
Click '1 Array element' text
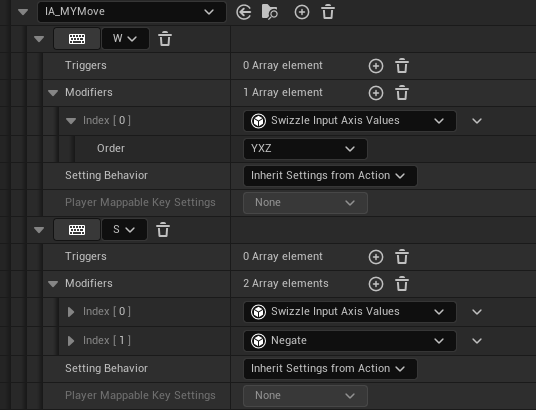[283, 93]
